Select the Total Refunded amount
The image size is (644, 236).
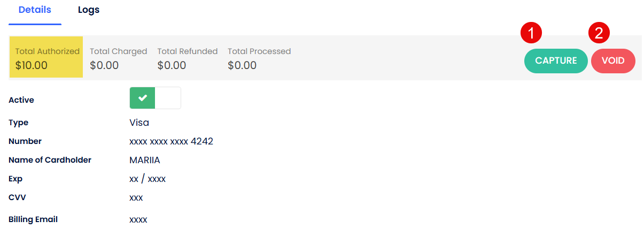tap(172, 65)
